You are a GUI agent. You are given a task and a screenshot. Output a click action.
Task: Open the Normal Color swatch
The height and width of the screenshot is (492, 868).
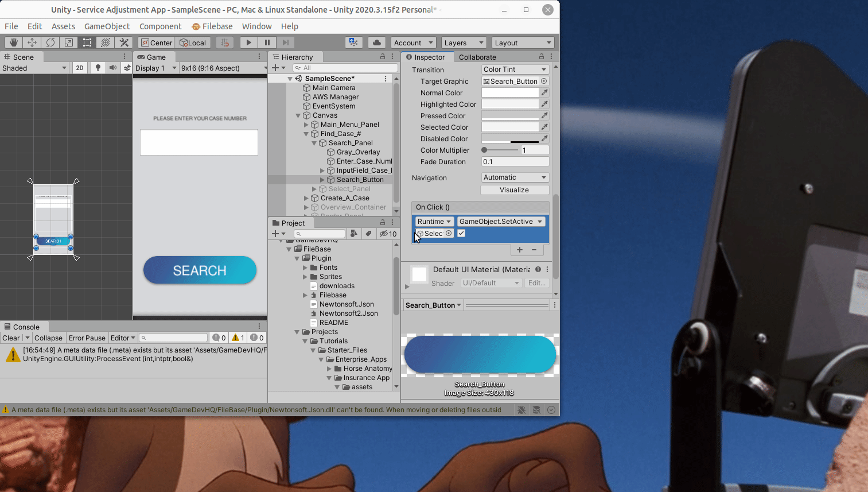(510, 92)
